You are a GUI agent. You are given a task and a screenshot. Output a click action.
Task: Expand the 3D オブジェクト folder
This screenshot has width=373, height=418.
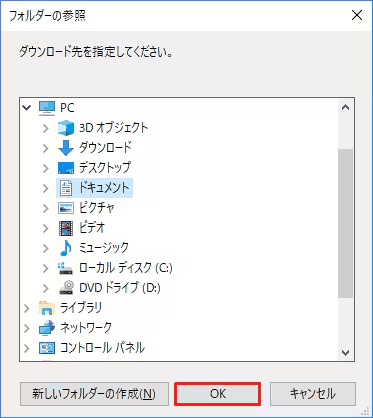click(x=46, y=128)
